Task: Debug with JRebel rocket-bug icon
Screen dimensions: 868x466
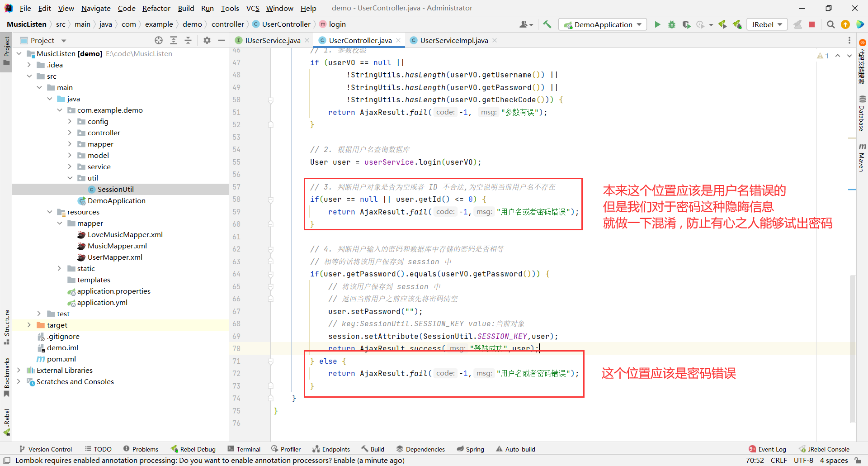Action: 737,24
